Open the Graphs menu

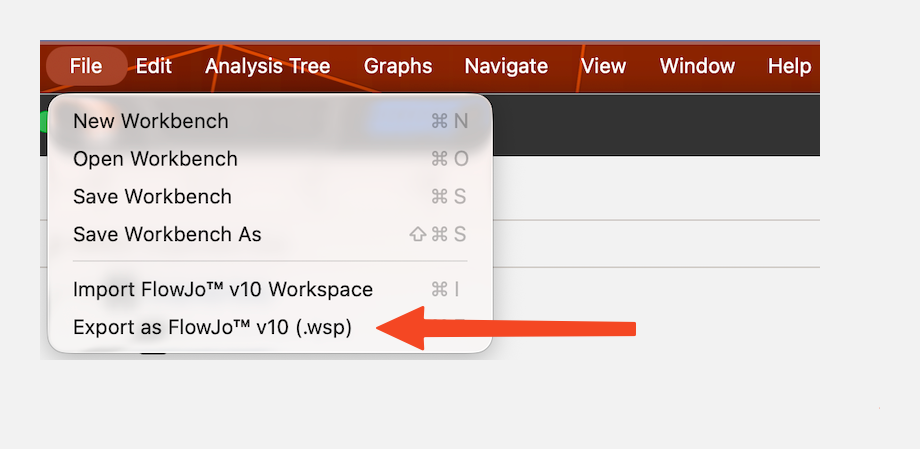[398, 66]
